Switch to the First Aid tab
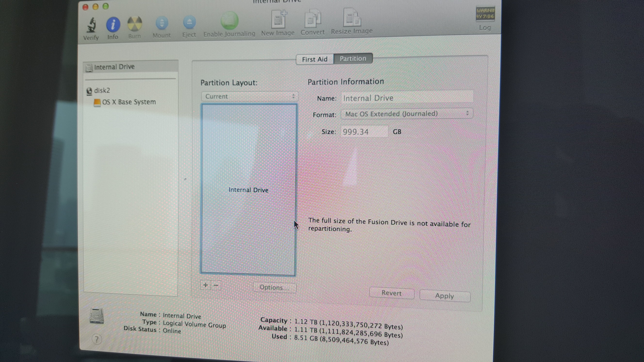Image resolution: width=644 pixels, height=362 pixels. 314,59
